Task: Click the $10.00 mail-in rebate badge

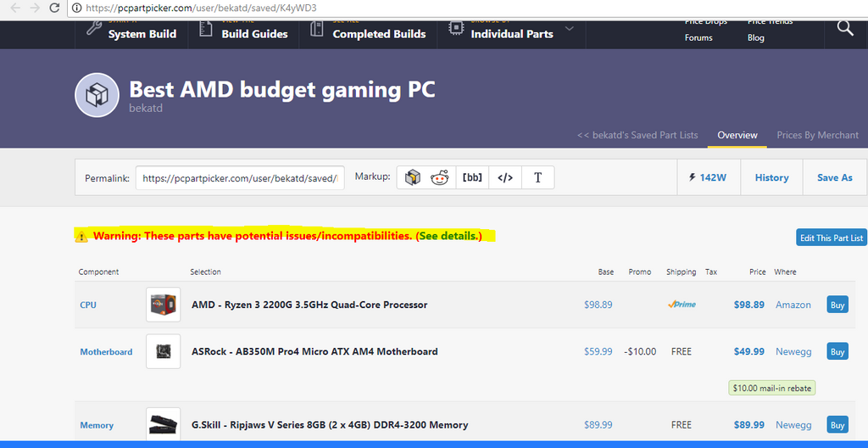Action: 771,388
